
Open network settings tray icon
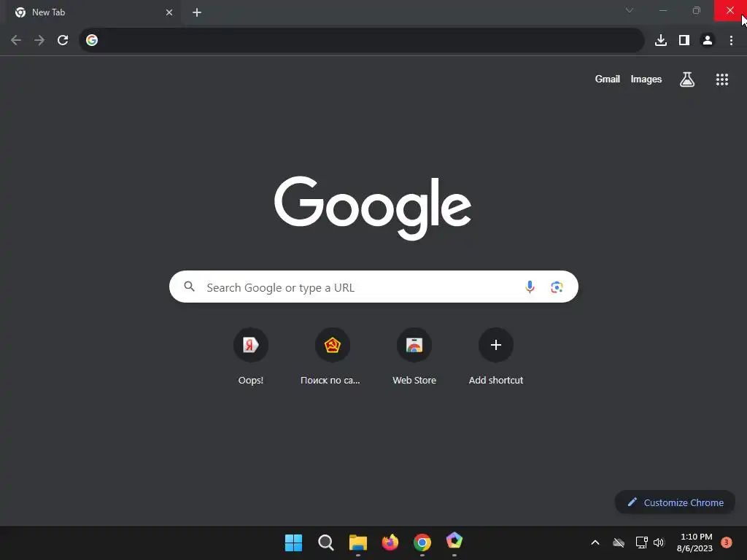642,542
